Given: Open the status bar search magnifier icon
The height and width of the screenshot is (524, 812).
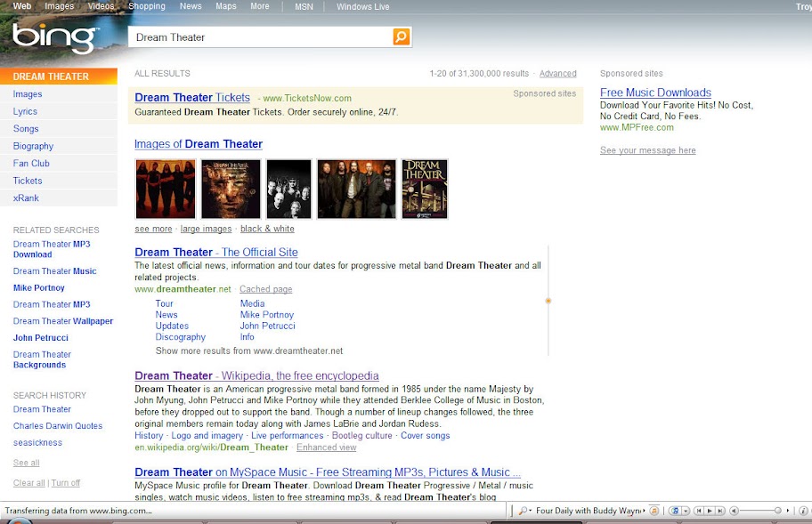Looking at the screenshot, I should (523, 511).
